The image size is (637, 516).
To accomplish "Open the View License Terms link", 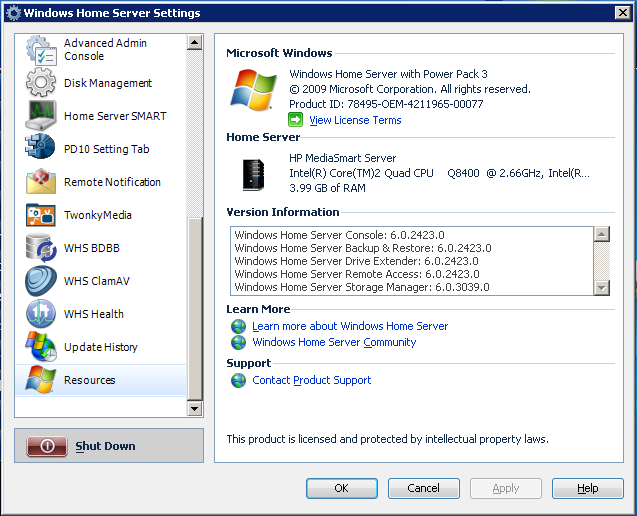I will click(355, 120).
